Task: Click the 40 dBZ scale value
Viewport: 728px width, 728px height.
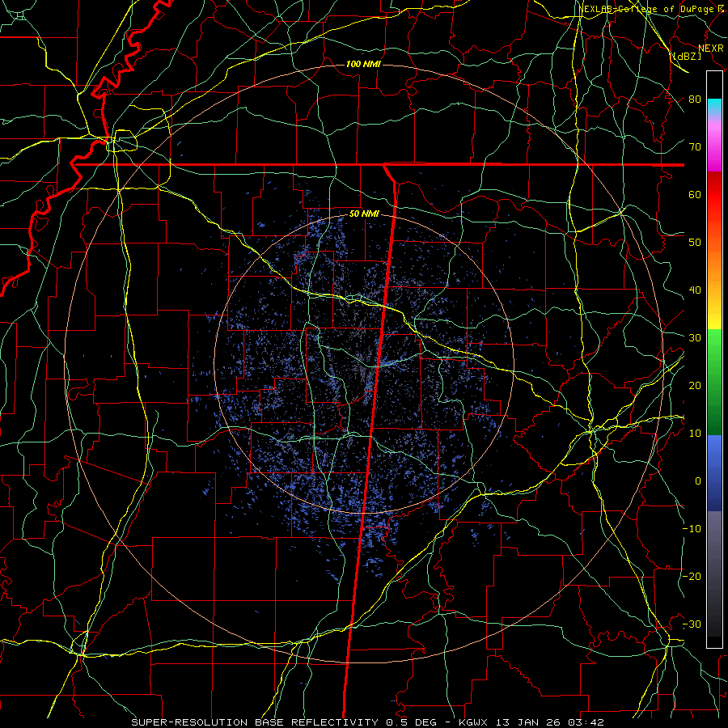Action: tap(695, 290)
